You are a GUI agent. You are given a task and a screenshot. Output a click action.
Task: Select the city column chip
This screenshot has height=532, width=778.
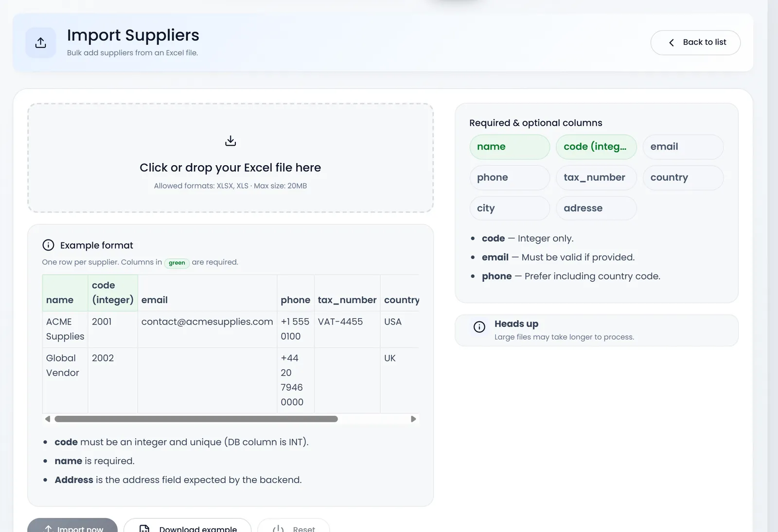pyautogui.click(x=510, y=208)
